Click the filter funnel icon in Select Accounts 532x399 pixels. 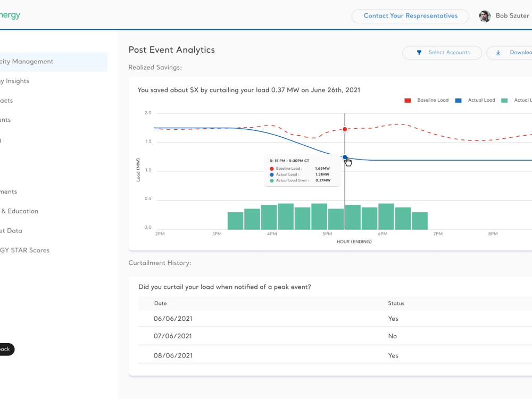pyautogui.click(x=419, y=53)
